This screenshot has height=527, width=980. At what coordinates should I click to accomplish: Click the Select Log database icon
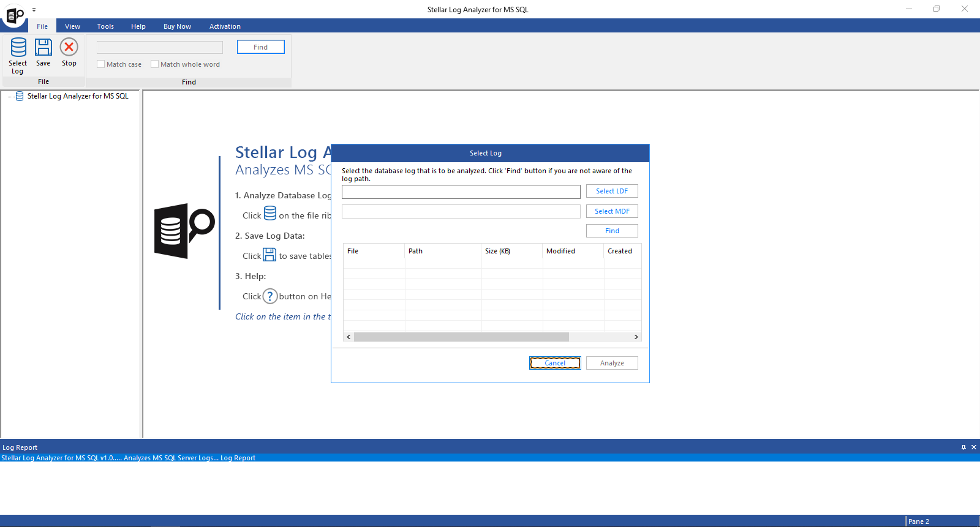18,48
